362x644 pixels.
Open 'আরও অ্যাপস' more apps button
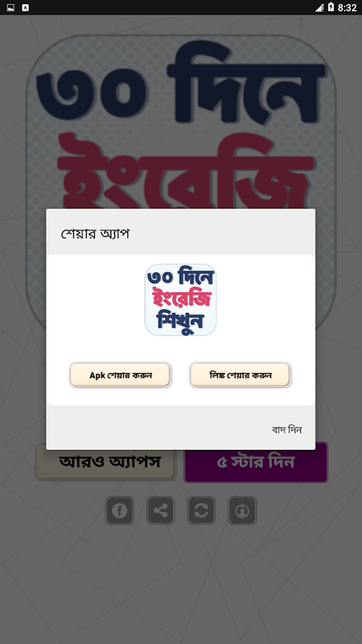[105, 462]
